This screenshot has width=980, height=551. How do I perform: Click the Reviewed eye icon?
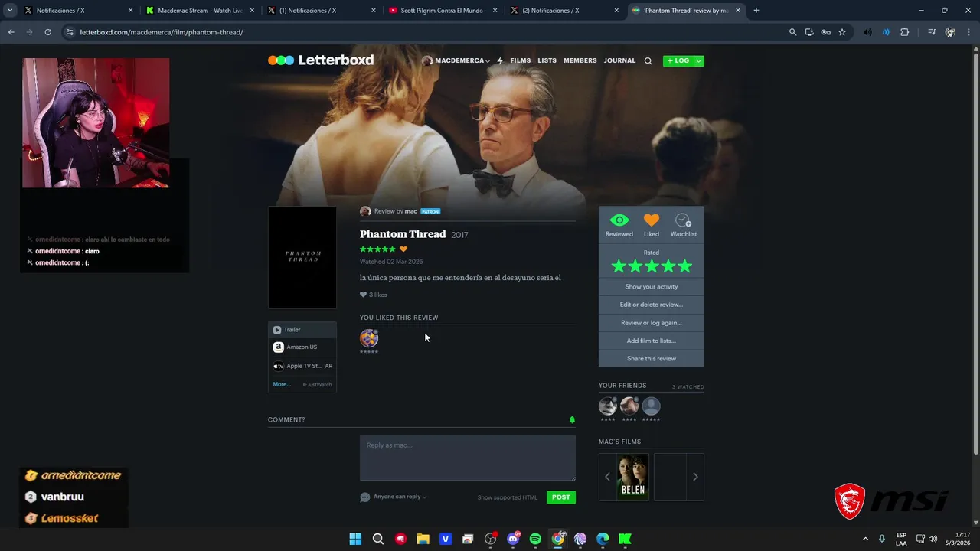619,220
